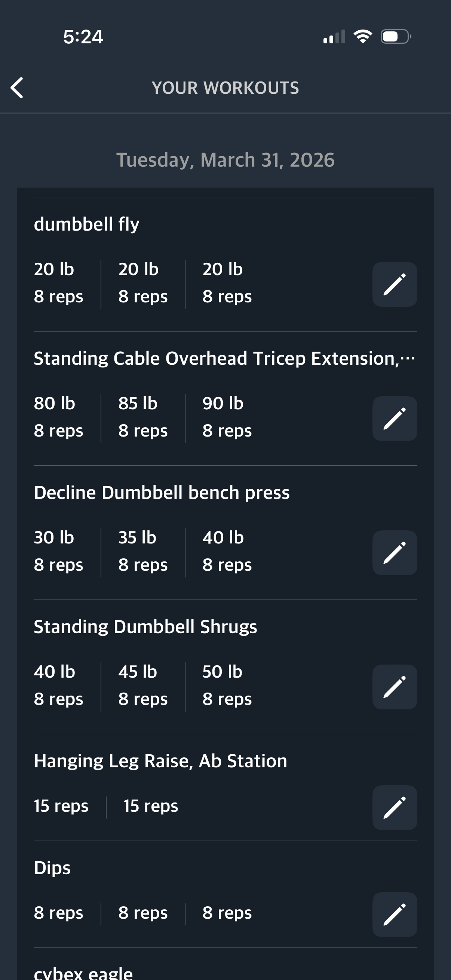
Task: Edit Standing Cable Overhead Tricep Extension sets
Action: 394,419
